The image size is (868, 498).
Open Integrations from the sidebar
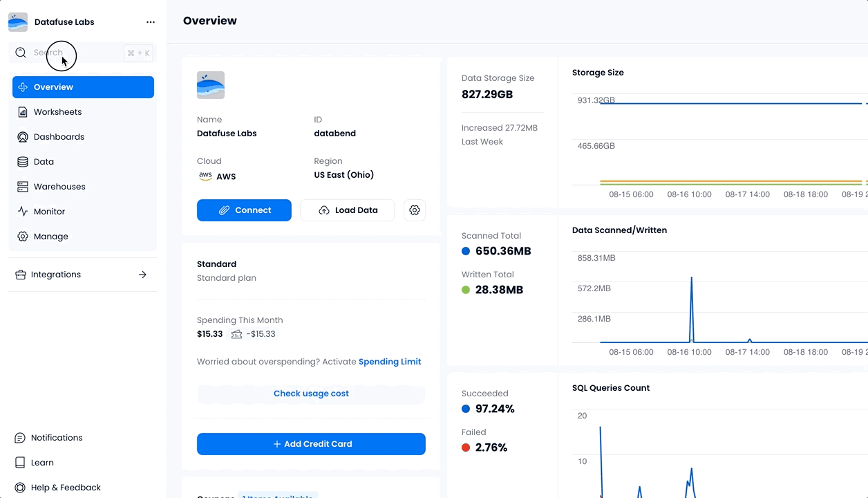[83, 275]
